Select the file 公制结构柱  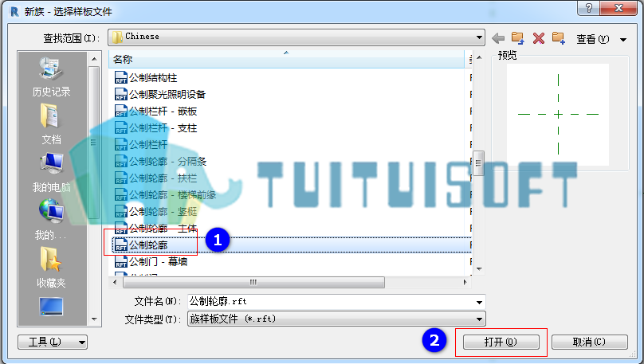pos(153,77)
